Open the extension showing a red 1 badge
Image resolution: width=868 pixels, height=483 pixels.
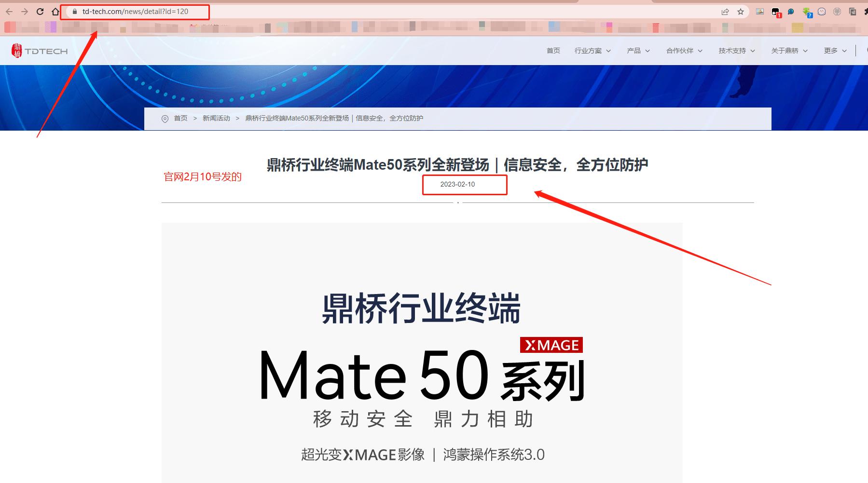776,12
